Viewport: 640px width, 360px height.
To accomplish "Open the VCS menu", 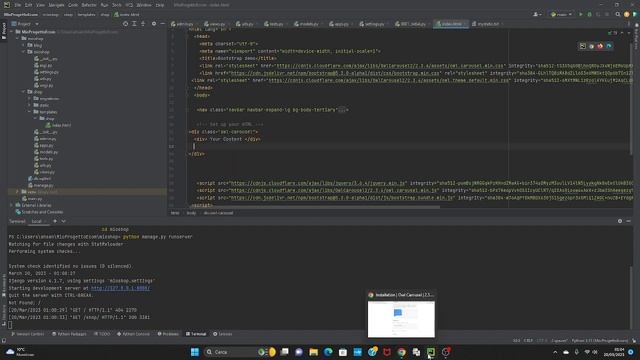I will click(129, 5).
